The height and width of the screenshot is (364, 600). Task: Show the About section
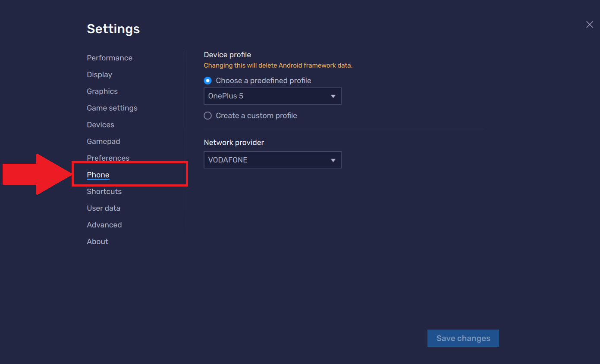[97, 242]
